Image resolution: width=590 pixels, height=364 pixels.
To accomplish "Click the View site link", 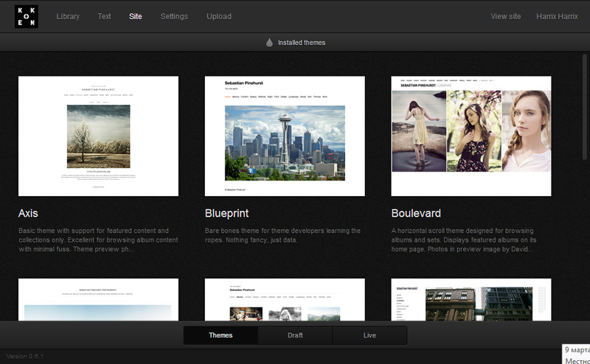I will [x=506, y=16].
